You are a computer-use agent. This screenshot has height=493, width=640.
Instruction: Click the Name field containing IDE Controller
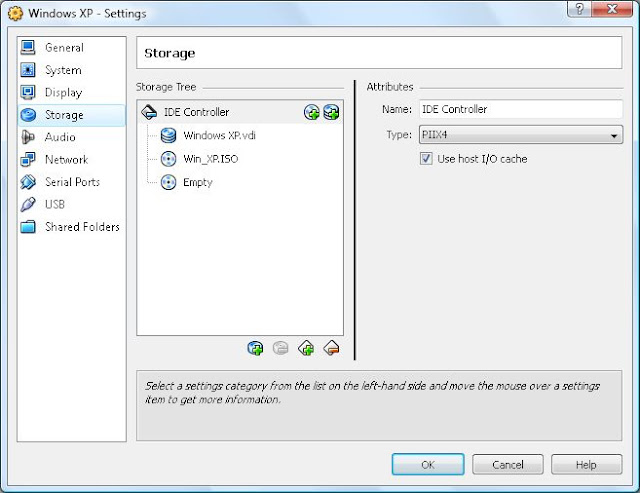521,109
